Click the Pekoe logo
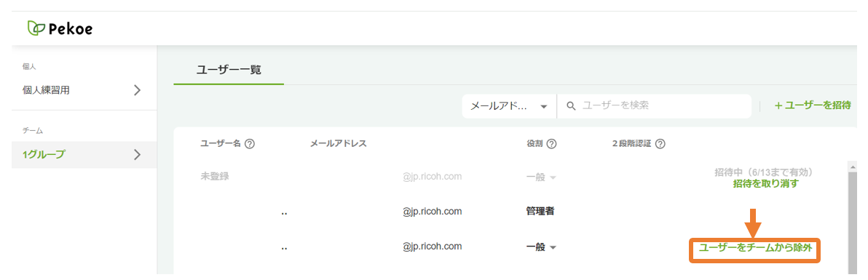This screenshot has height=280, width=868. (x=60, y=28)
